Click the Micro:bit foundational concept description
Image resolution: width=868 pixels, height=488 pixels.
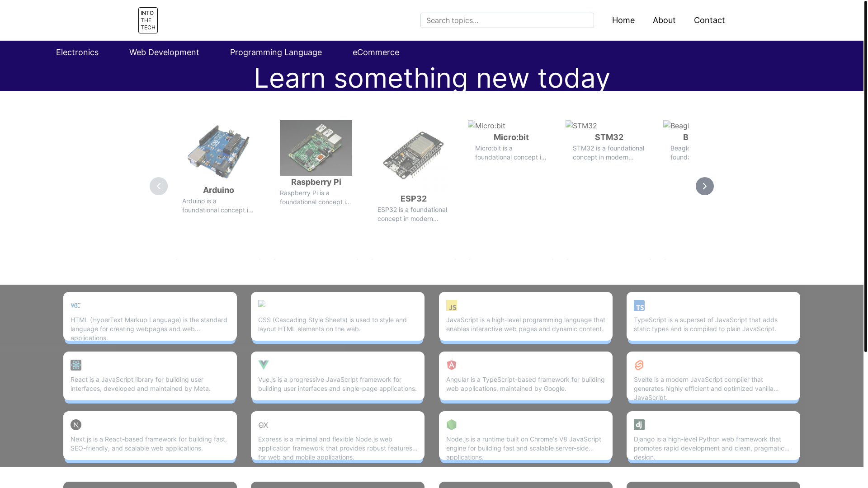[x=511, y=153]
